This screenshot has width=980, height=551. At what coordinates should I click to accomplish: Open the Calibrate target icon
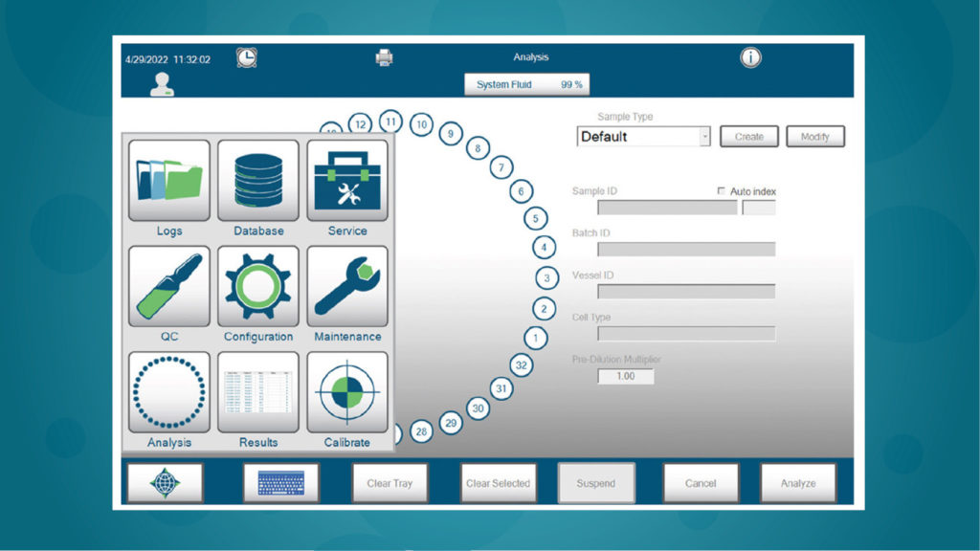347,392
